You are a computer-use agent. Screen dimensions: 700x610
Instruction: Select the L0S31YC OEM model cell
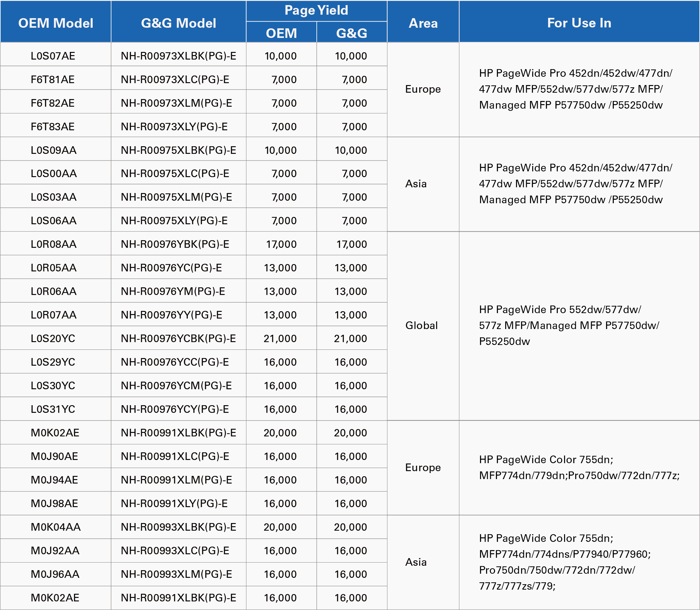(55, 408)
